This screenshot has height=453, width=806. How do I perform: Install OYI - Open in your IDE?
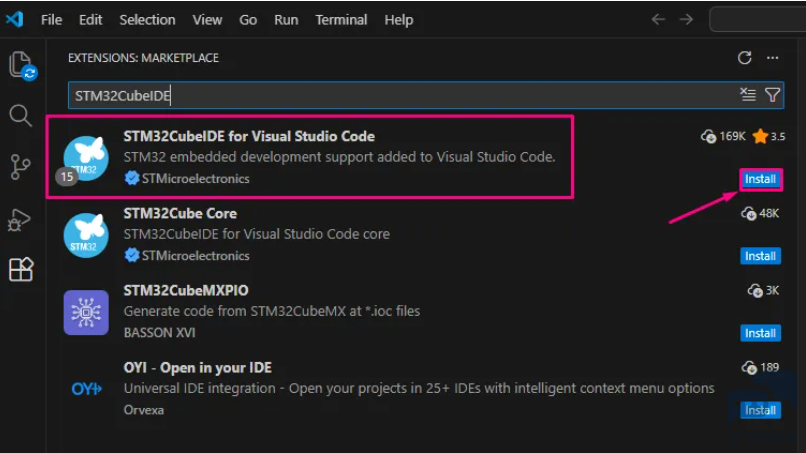click(760, 410)
